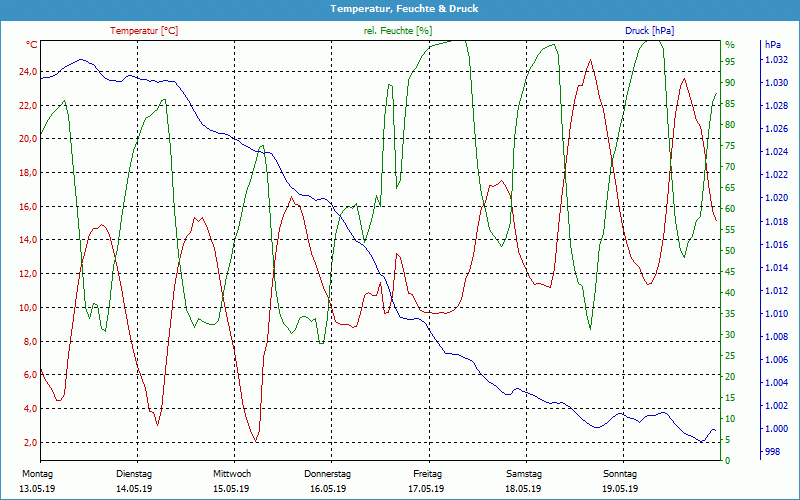
Task: Click '50' on the green humidity axis
Action: (730, 251)
